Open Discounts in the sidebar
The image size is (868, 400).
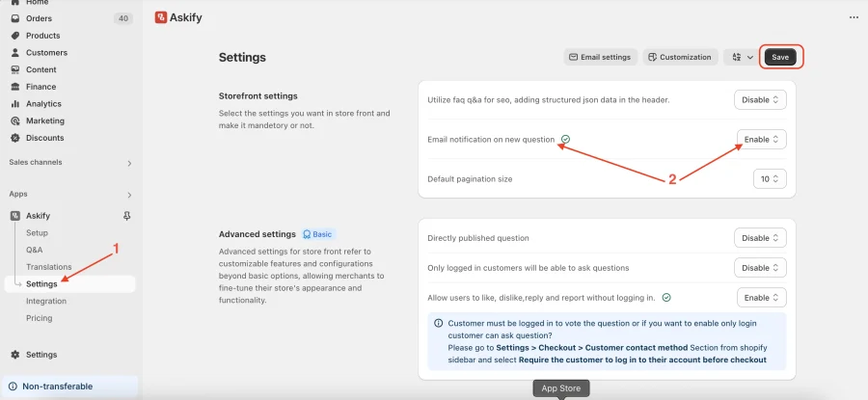[x=44, y=138]
